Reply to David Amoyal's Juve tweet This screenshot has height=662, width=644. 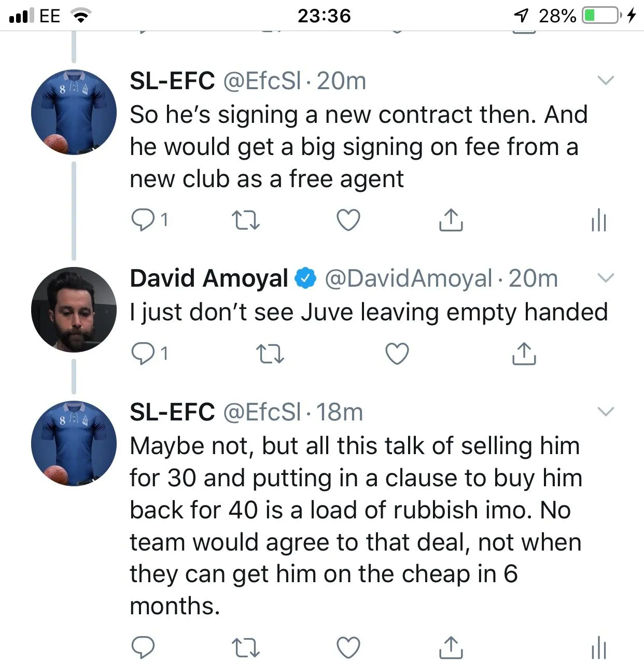[143, 354]
